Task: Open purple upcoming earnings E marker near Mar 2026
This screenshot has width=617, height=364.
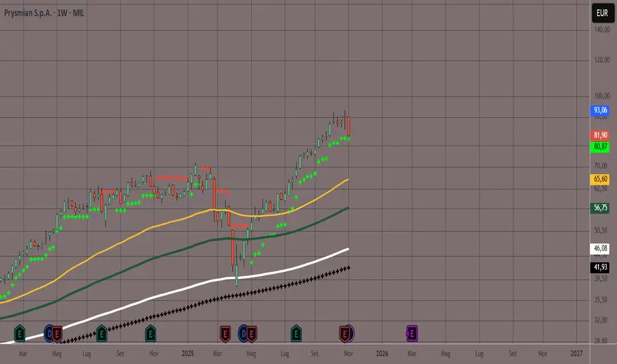Action: coord(412,334)
